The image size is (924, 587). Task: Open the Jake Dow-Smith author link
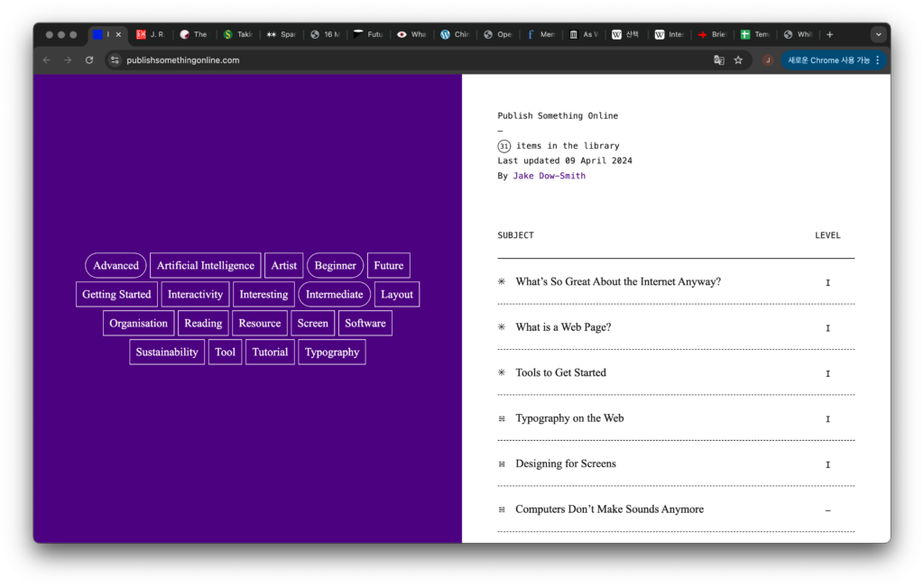click(549, 176)
